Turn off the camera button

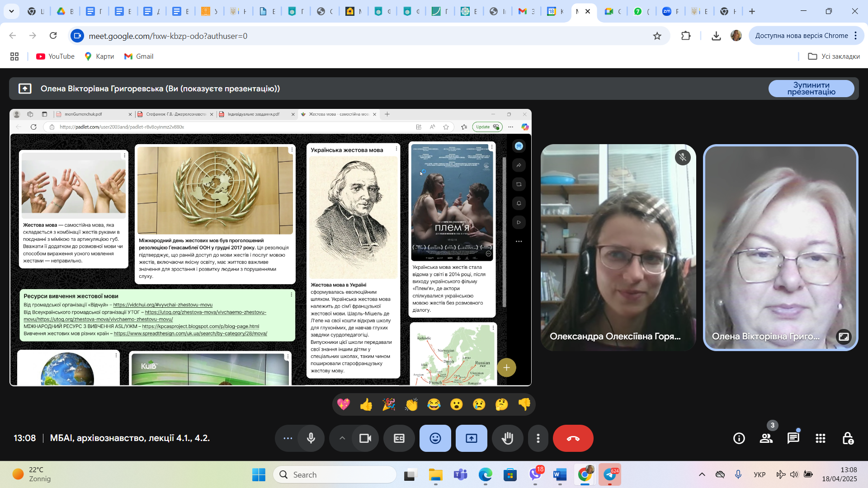click(x=365, y=438)
